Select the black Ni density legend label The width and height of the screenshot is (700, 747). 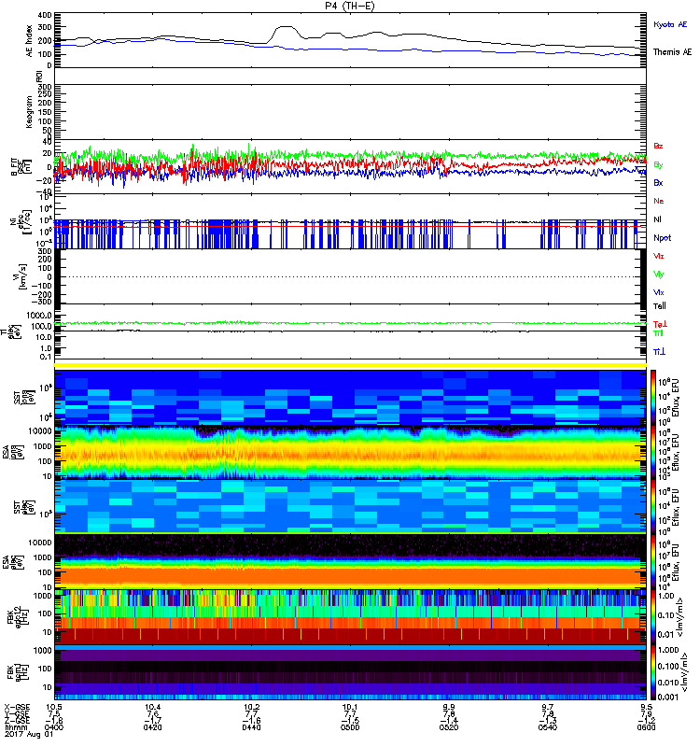pos(658,219)
